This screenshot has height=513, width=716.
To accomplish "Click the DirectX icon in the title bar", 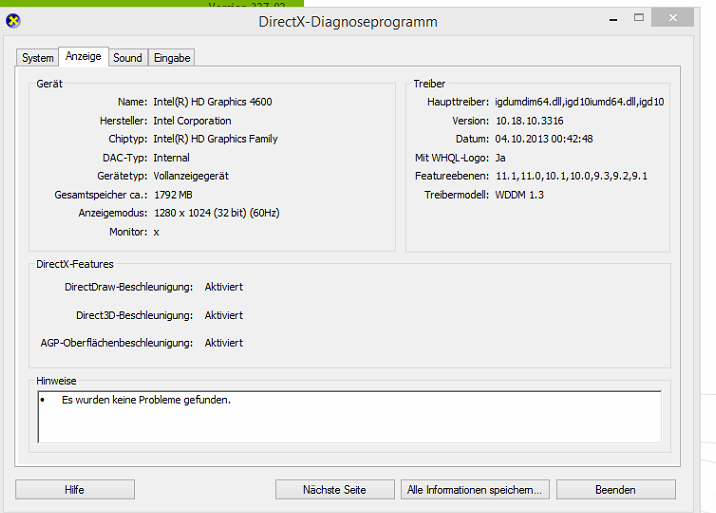I will [x=13, y=21].
